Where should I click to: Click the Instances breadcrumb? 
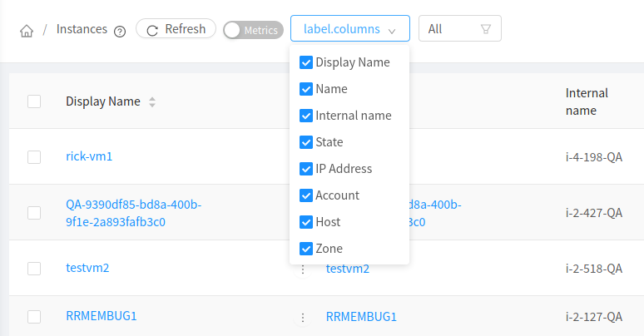coord(82,29)
